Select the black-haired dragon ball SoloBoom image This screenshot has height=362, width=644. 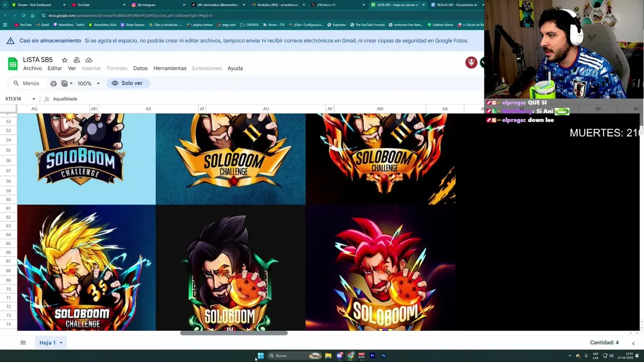point(230,268)
